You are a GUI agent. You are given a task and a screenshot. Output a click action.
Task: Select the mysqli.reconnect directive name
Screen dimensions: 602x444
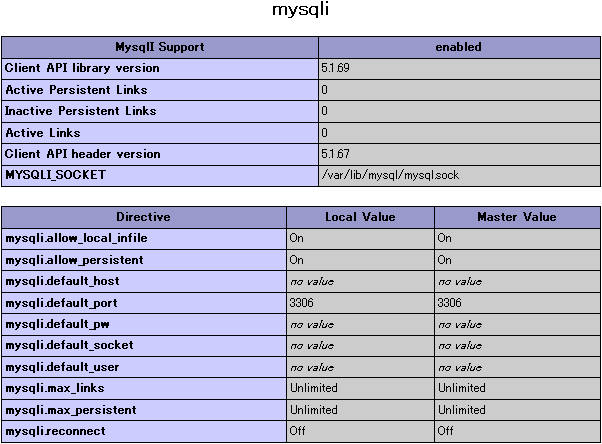point(55,431)
